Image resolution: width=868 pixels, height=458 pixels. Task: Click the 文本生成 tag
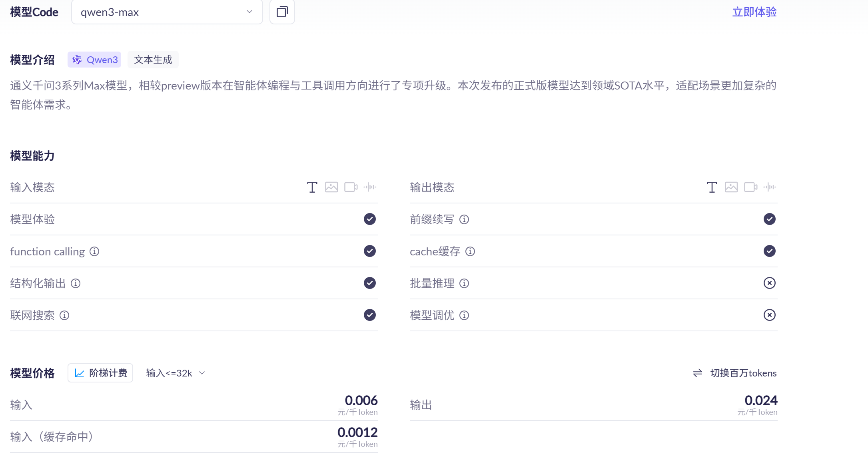click(153, 60)
